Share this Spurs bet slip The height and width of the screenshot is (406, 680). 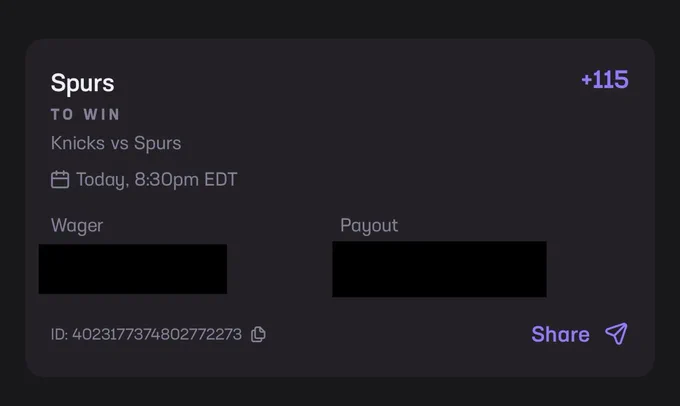point(560,334)
